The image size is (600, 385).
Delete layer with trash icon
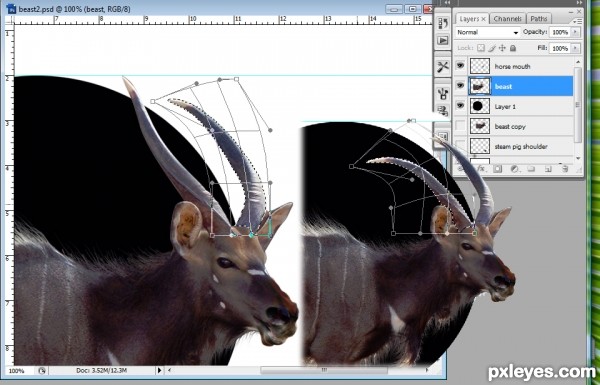pos(565,169)
